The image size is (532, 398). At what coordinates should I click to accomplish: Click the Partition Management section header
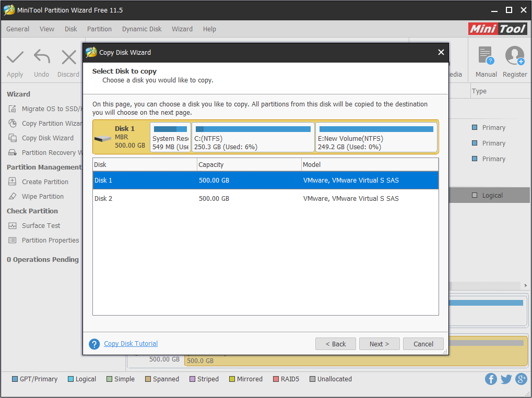44,167
